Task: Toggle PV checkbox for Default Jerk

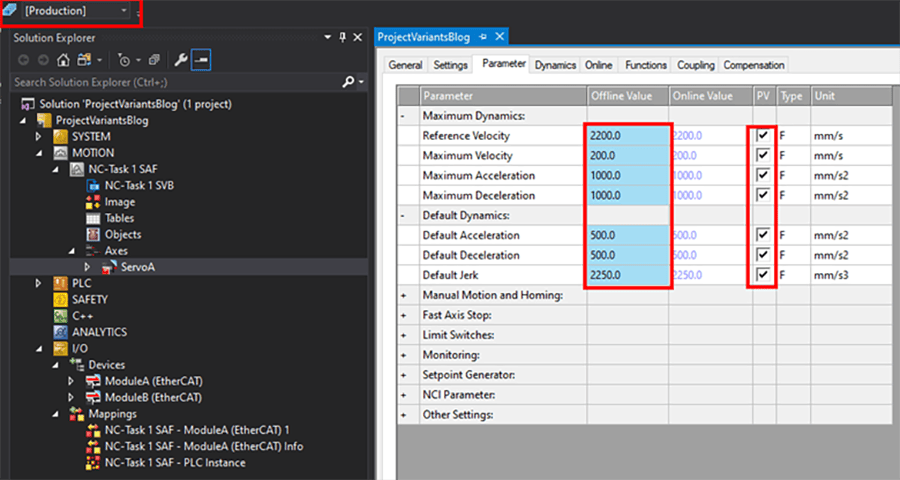Action: pyautogui.click(x=762, y=275)
